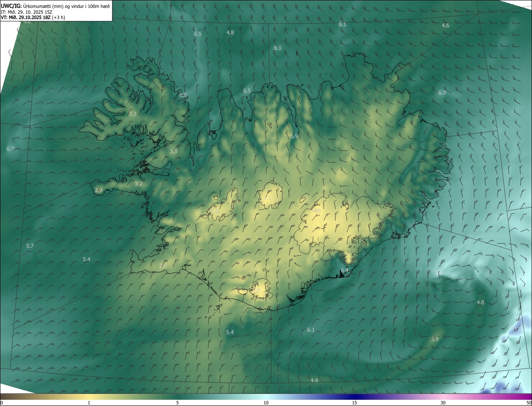532x406 pixels.
Task: Click the 6.6 value label
Action: pyautogui.click(x=183, y=95)
